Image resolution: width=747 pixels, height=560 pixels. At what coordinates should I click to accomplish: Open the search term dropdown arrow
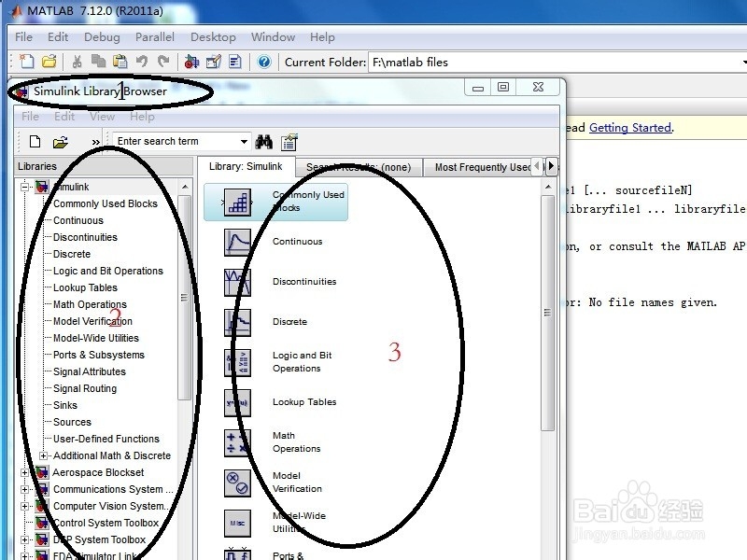(x=244, y=142)
